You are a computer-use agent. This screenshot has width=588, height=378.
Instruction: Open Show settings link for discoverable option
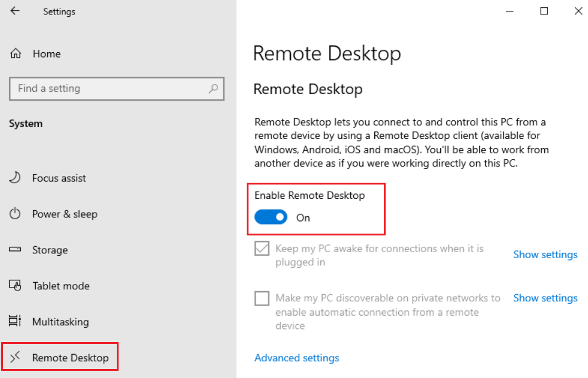tap(545, 298)
